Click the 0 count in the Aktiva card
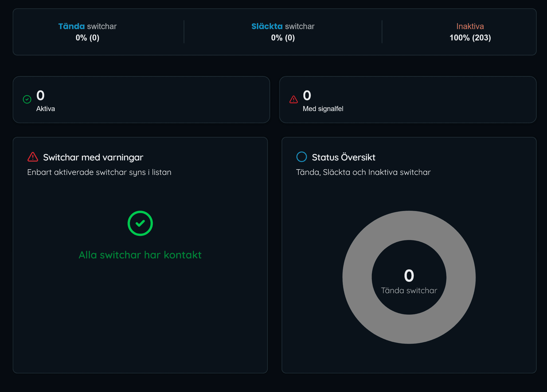 (41, 96)
